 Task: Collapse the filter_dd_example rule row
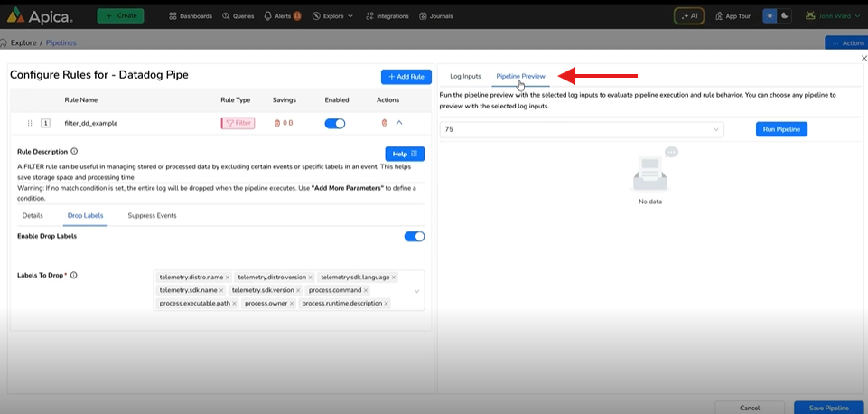pos(399,123)
